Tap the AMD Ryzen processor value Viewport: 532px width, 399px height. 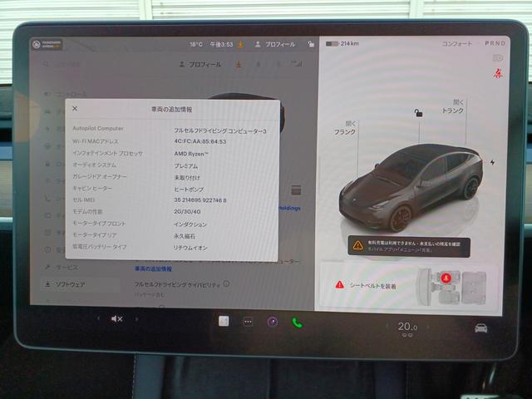coord(191,154)
